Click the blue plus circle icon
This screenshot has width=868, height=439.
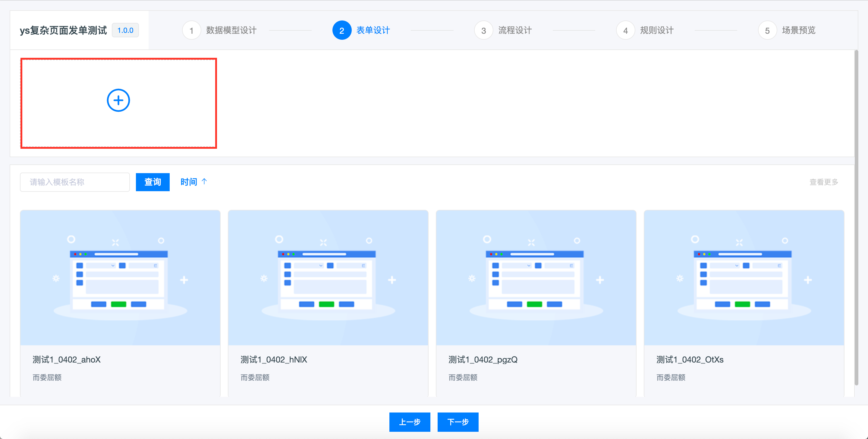pyautogui.click(x=118, y=100)
